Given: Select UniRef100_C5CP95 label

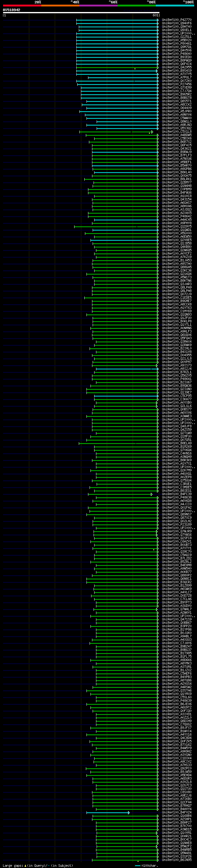Looking at the screenshot, I should click(176, 396).
